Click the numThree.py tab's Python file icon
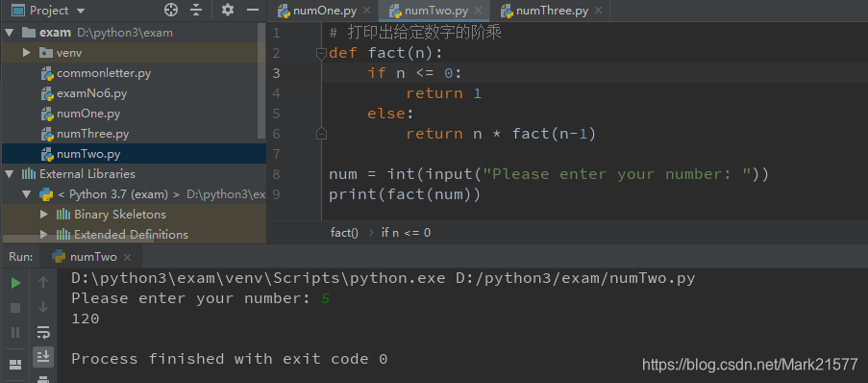The image size is (868, 383). 507,11
